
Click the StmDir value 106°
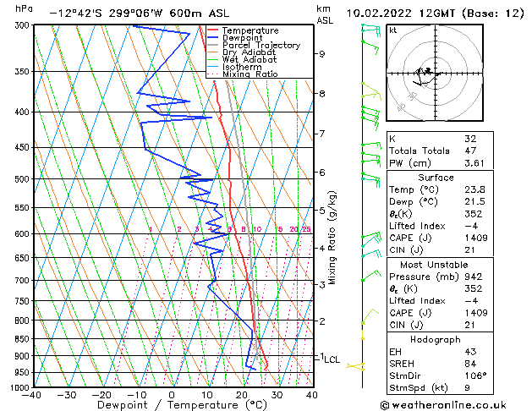(475, 376)
